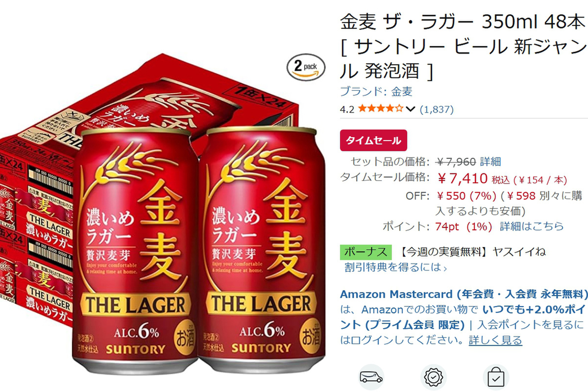The image size is (588, 392).
Task: Expand the rating breakdown chevron
Action: (x=411, y=109)
